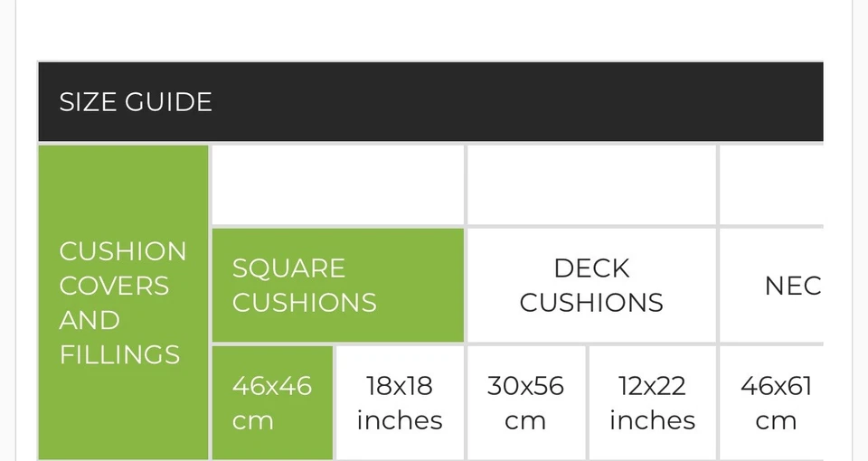
Task: Click the word COVERS in the green cell
Action: pyautogui.click(x=114, y=286)
